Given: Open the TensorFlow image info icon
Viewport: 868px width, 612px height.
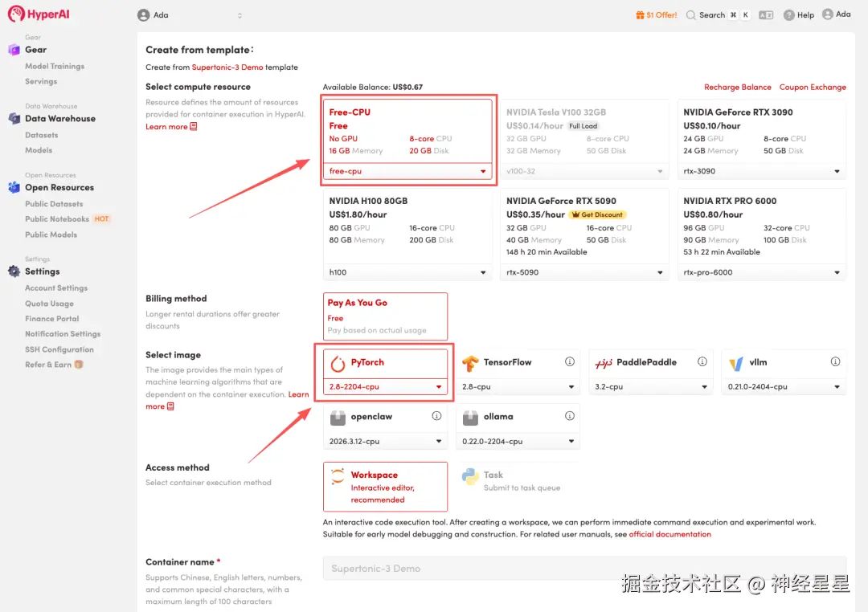Looking at the screenshot, I should point(570,361).
